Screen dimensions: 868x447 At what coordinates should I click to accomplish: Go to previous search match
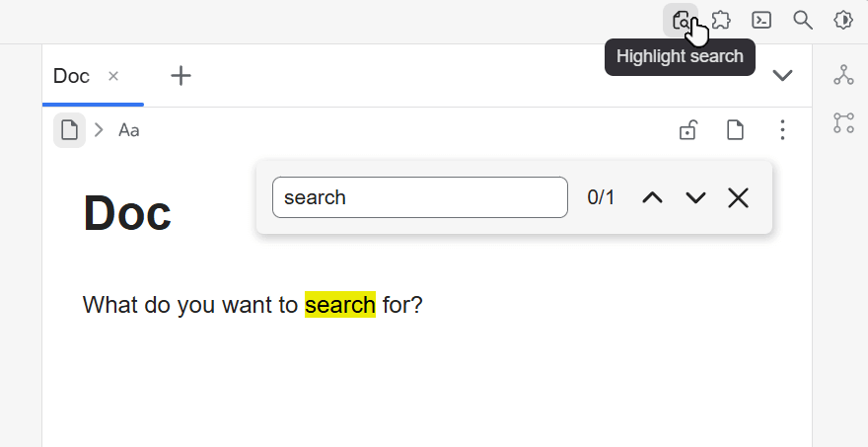point(652,197)
